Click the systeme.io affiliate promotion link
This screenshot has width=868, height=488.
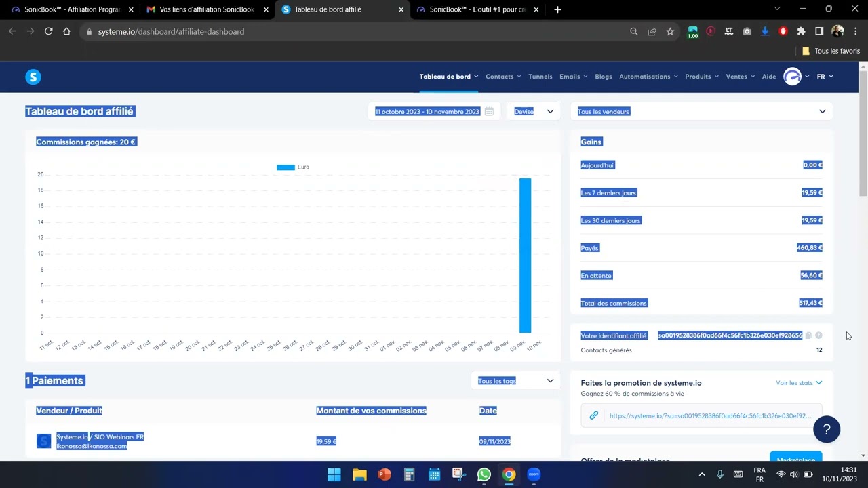pyautogui.click(x=710, y=415)
